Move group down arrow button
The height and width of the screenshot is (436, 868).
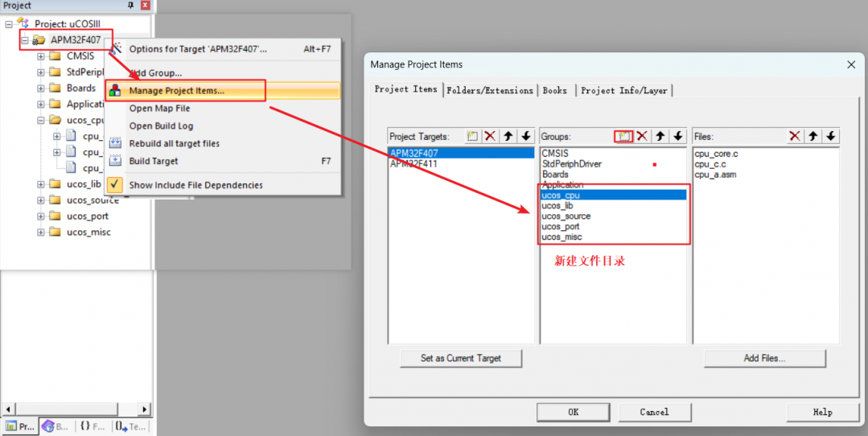pos(677,136)
